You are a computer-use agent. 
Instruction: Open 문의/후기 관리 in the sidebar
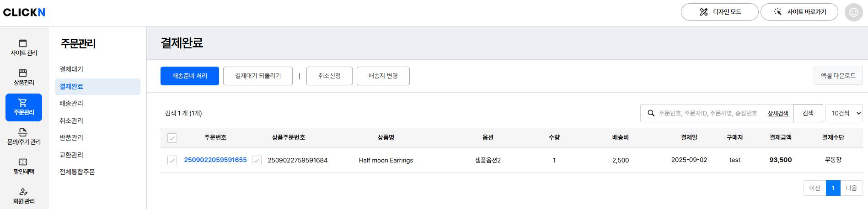[x=24, y=137]
